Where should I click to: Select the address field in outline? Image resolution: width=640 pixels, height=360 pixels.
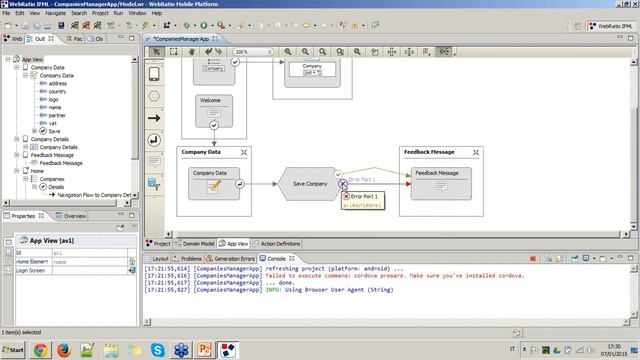point(58,83)
